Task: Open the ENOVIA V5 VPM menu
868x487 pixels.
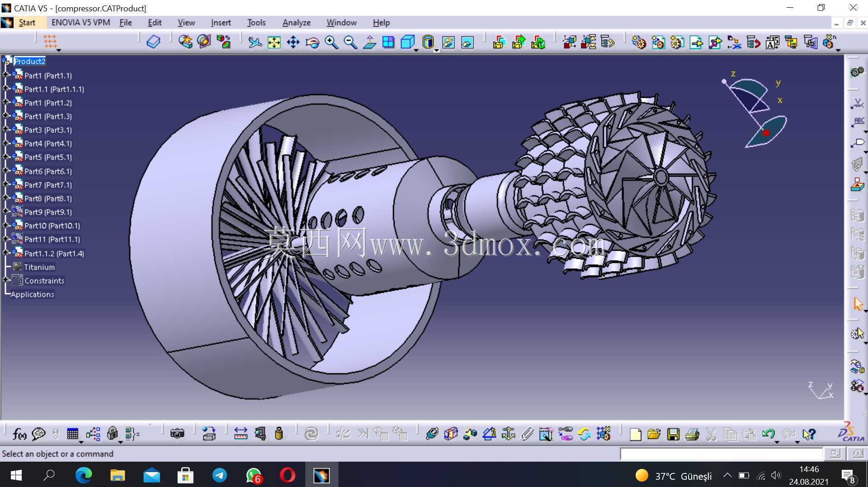Action: 81,22
